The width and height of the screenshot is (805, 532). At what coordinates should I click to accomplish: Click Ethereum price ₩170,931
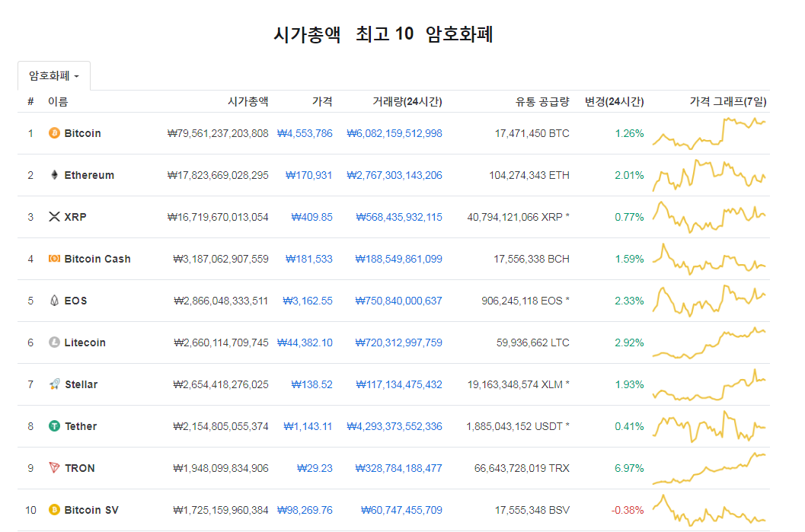tap(309, 175)
